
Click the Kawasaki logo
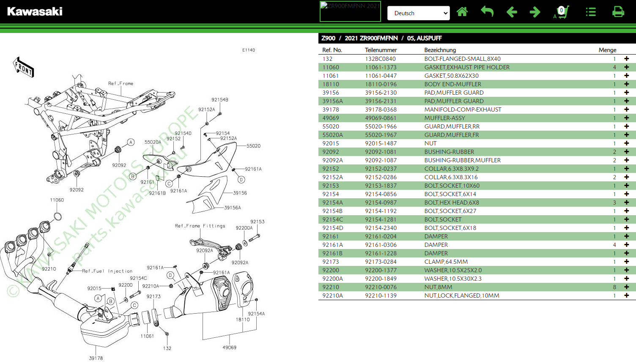tap(35, 11)
